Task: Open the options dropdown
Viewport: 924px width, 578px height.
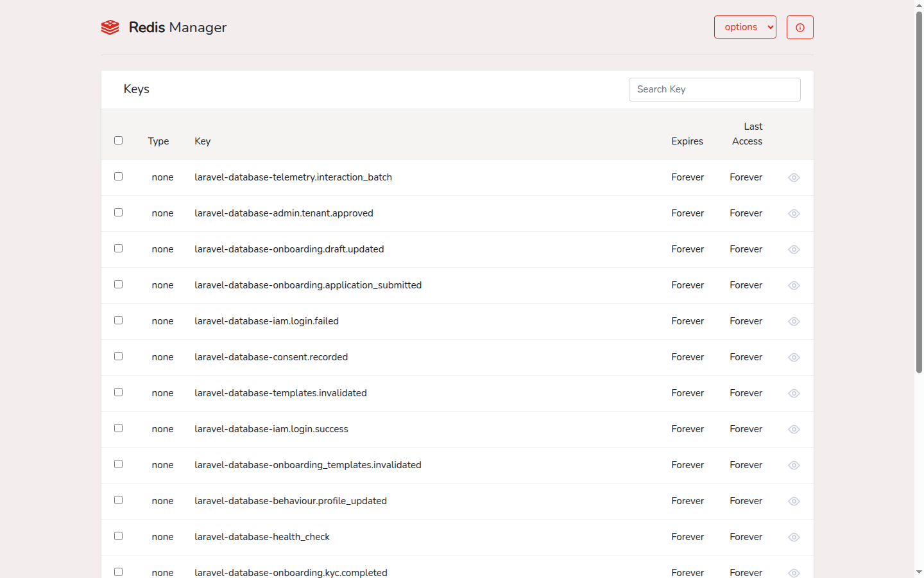Action: click(745, 27)
